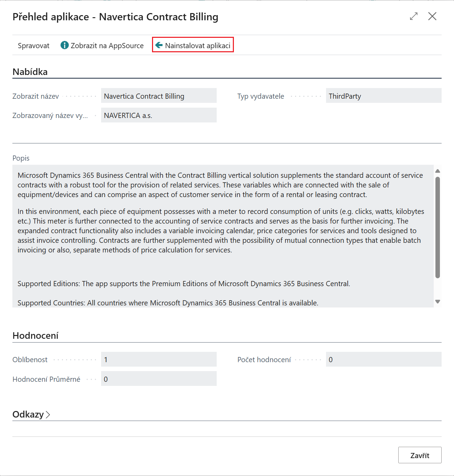
Task: Select Nainstalovat aplikaci action
Action: tap(197, 46)
